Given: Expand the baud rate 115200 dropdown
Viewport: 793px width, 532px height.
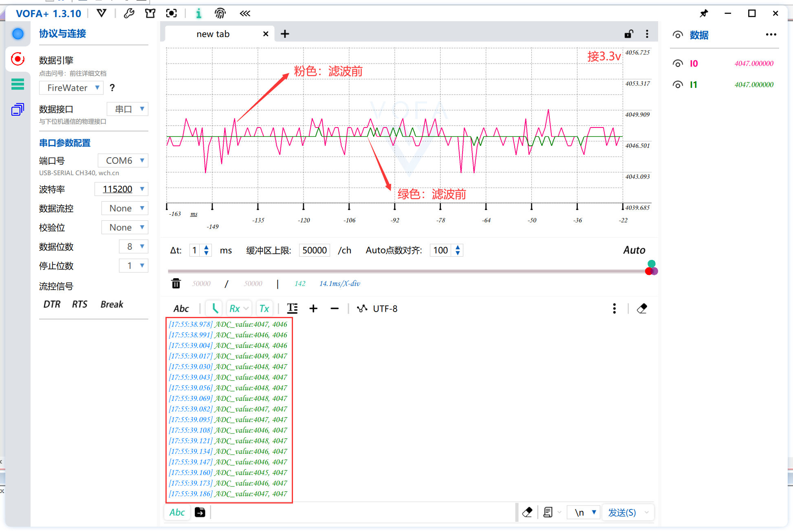Looking at the screenshot, I should (142, 189).
